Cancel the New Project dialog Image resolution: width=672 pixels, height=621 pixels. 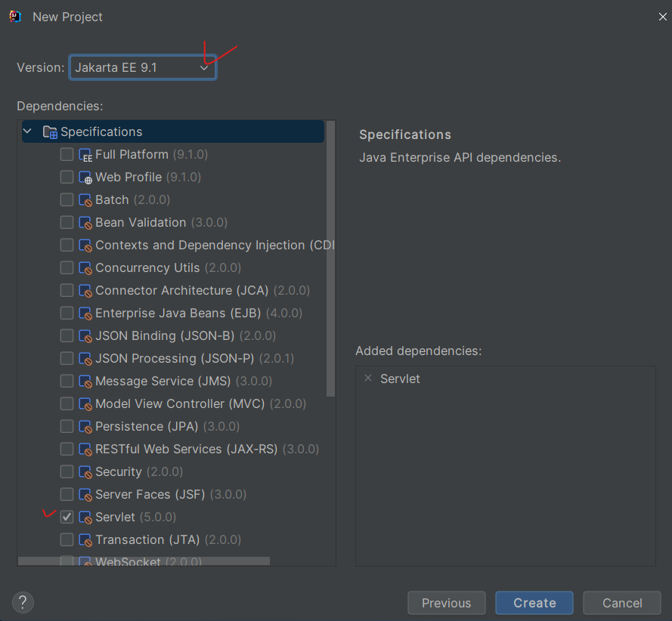click(x=622, y=603)
